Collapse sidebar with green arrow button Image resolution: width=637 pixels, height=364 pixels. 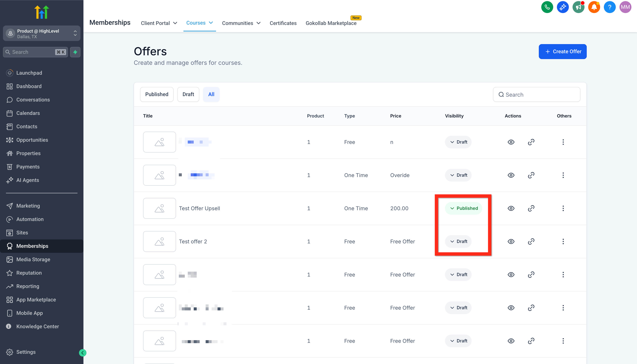pyautogui.click(x=83, y=353)
